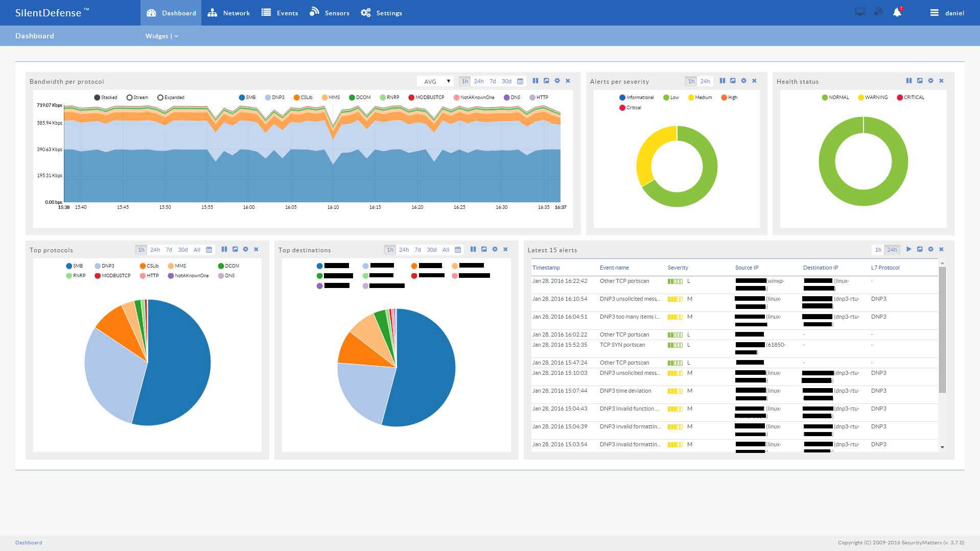Select the Stacked chart mode
Screen dimensions: 980x551
tap(97, 98)
